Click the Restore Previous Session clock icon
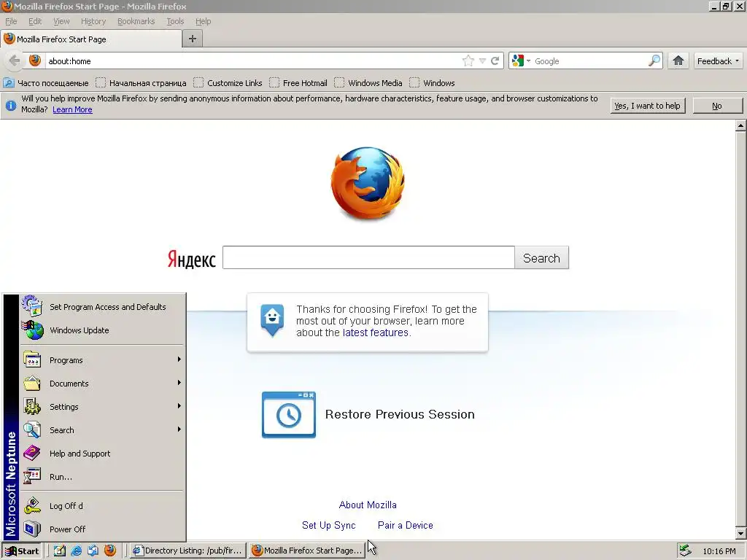 [289, 415]
